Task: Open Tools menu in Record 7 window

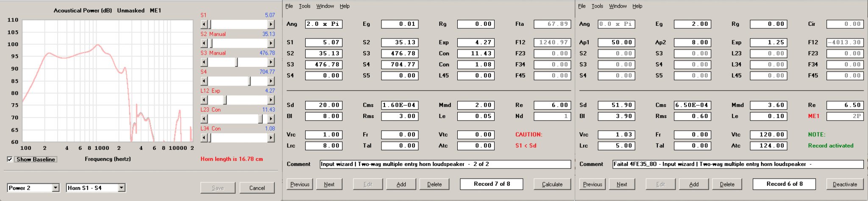Action: coord(304,6)
